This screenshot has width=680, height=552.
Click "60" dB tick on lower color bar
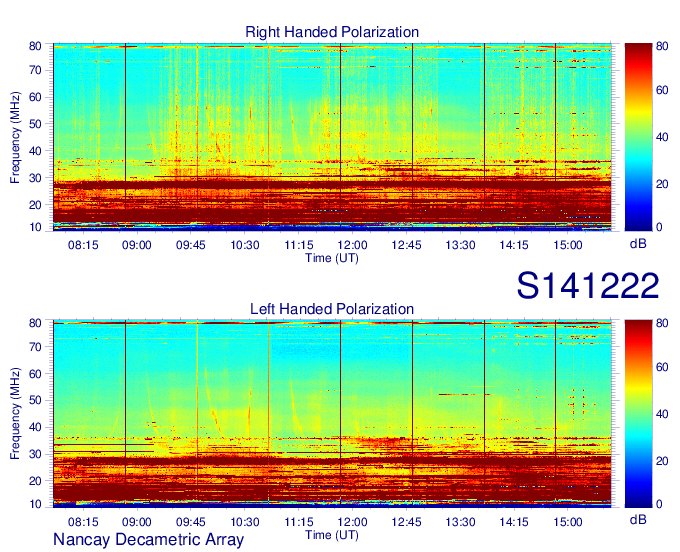[x=662, y=367]
